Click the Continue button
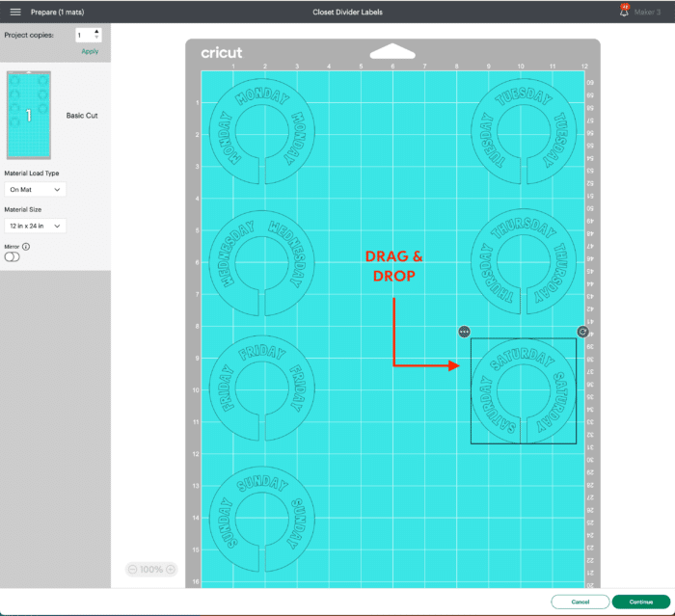Screen dimensions: 675x616 click(640, 602)
